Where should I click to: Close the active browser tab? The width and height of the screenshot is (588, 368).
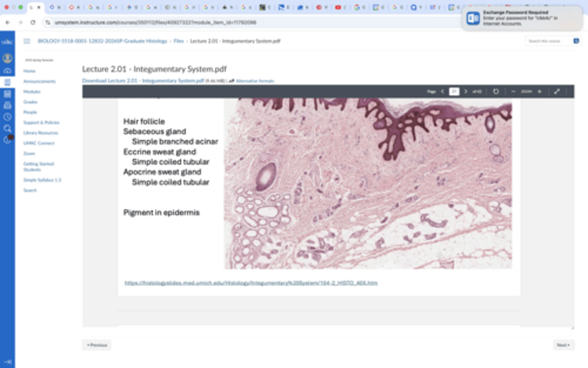pos(39,7)
